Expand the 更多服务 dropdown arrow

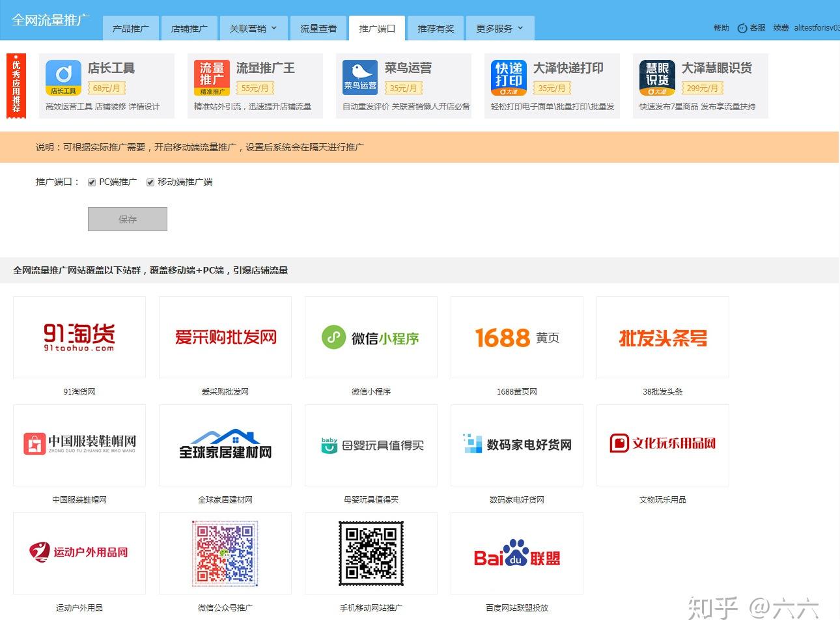[x=520, y=28]
